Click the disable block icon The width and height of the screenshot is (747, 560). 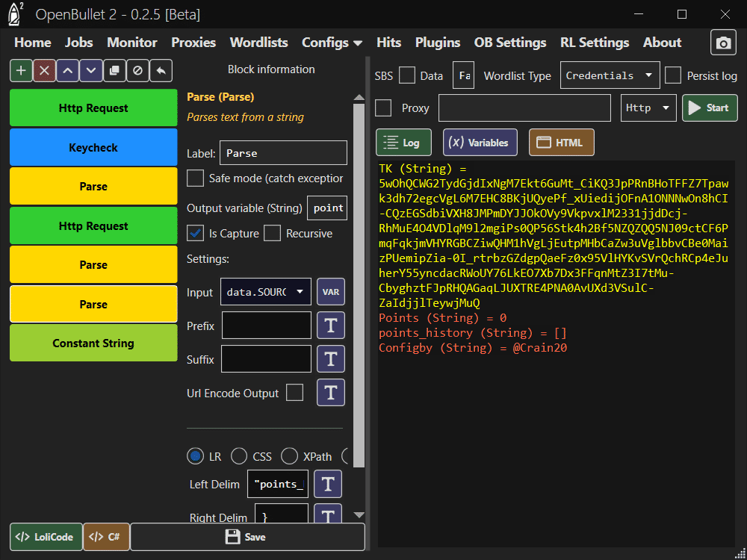click(x=137, y=71)
